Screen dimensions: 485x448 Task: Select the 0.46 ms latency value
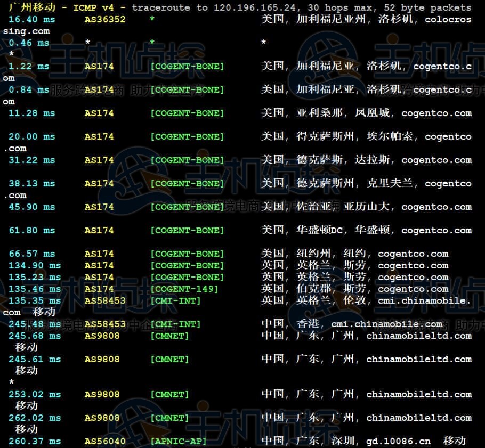(x=29, y=43)
